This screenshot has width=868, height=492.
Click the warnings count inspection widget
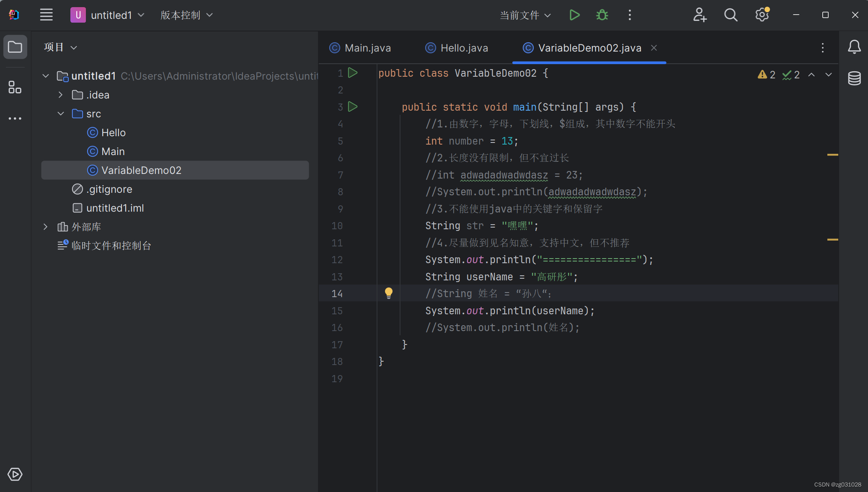pyautogui.click(x=767, y=75)
